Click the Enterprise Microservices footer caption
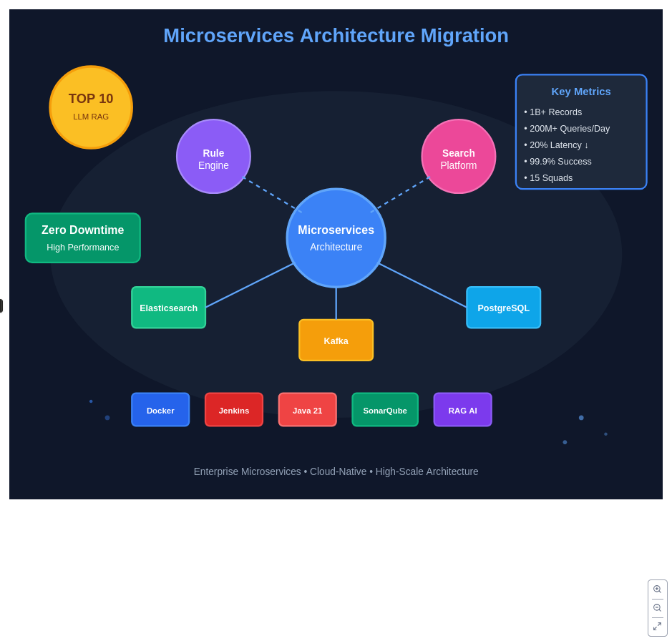Image resolution: width=672 pixels, height=641 pixels. [x=336, y=471]
